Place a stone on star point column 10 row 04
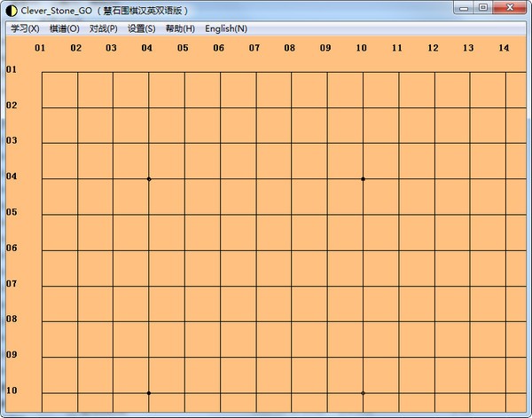The image size is (532, 418). coord(363,179)
